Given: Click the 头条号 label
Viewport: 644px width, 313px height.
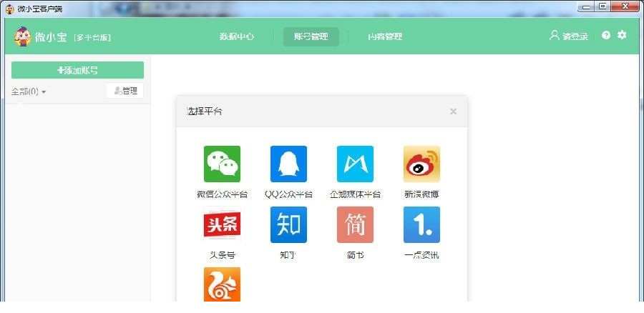Looking at the screenshot, I should pyautogui.click(x=223, y=255).
